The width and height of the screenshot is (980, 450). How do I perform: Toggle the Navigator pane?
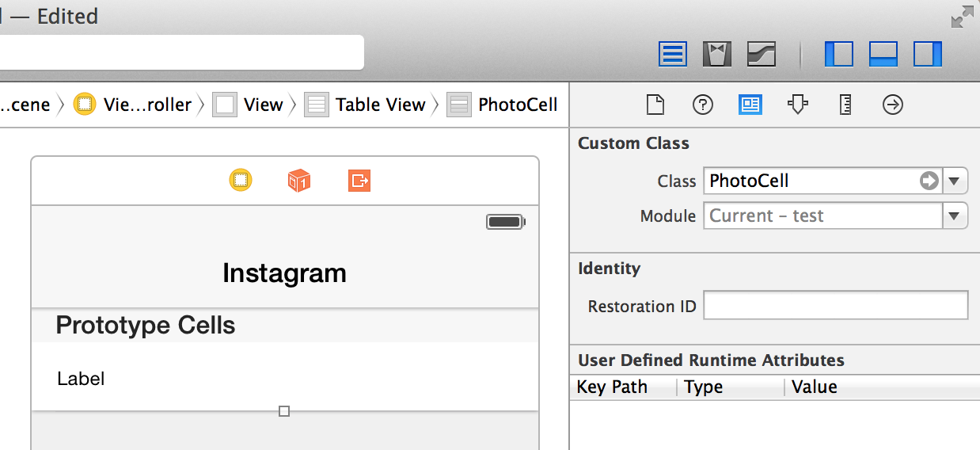[839, 54]
